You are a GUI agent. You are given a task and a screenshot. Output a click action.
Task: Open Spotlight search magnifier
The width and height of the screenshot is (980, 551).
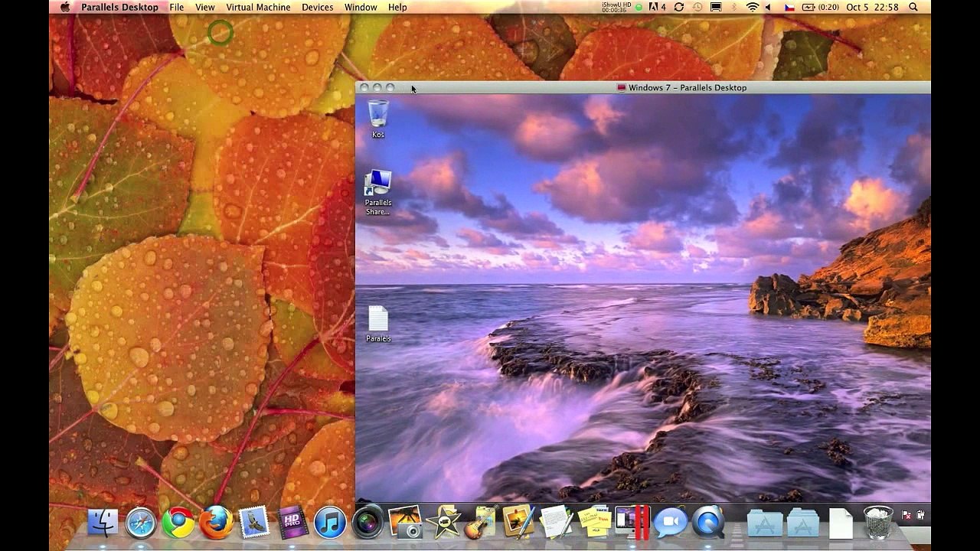[x=913, y=7]
